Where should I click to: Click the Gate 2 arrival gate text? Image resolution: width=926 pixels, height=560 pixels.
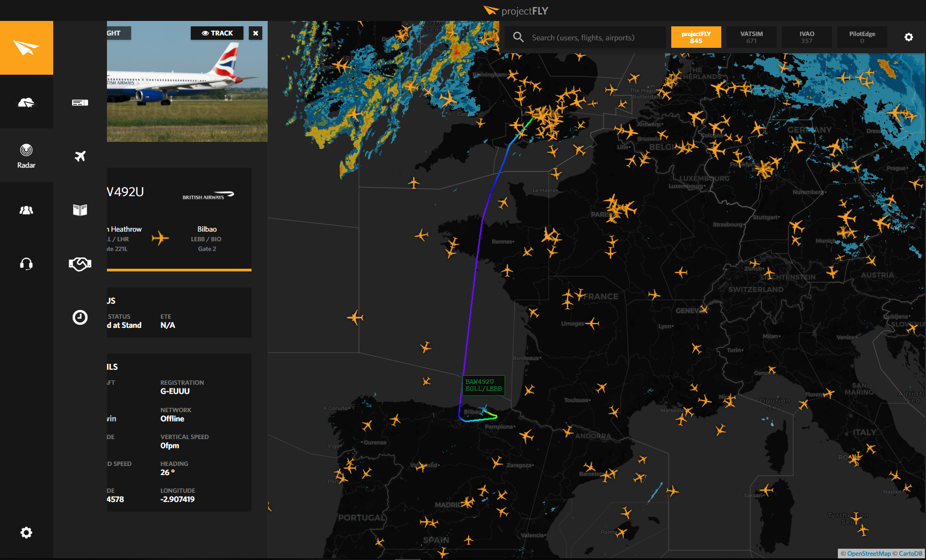(x=207, y=249)
